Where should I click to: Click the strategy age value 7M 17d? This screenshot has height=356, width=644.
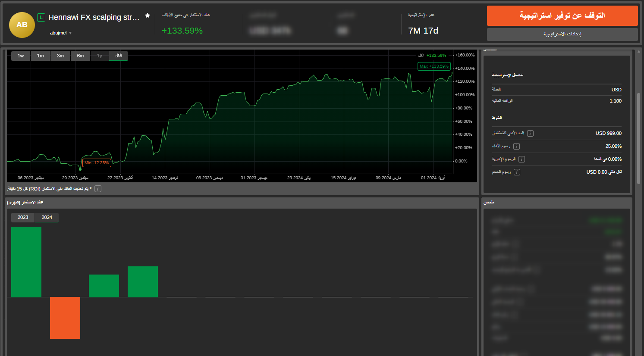tap(423, 31)
